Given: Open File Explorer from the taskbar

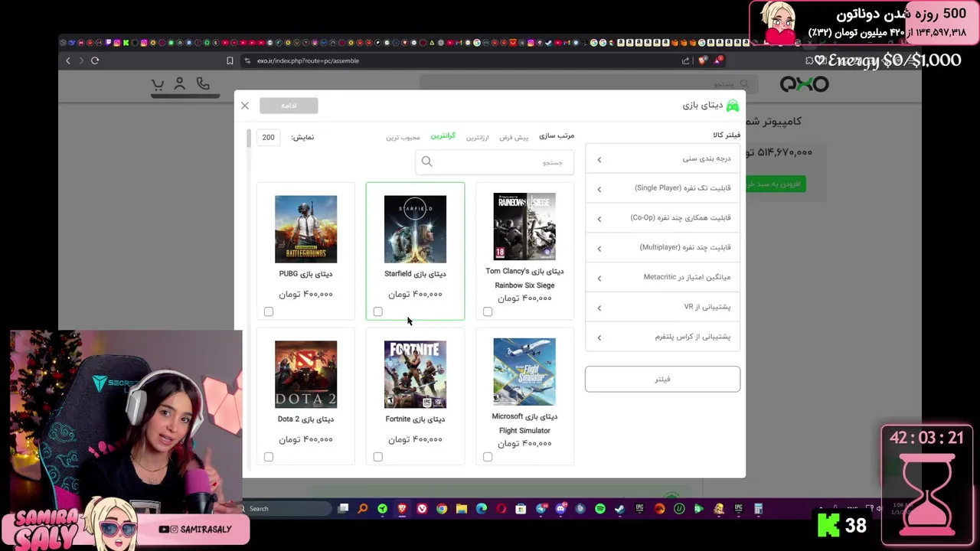Looking at the screenshot, I should point(462,509).
